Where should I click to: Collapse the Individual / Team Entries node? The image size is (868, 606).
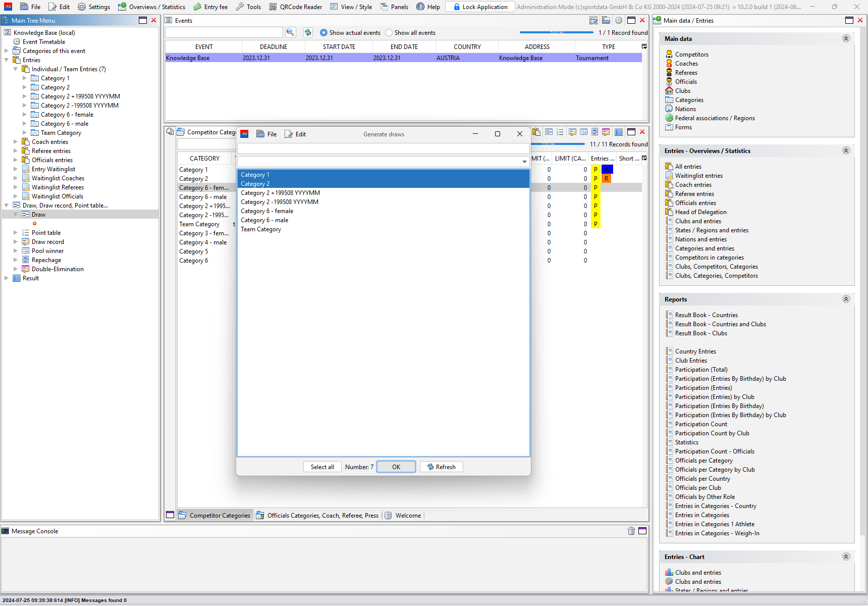[x=15, y=69]
